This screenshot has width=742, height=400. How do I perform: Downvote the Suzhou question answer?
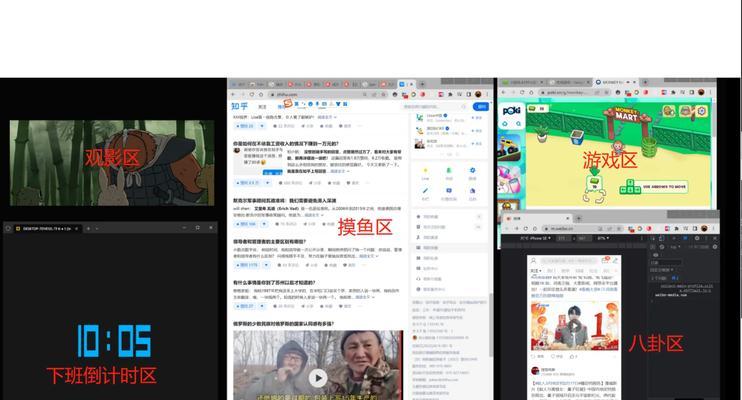[262, 306]
